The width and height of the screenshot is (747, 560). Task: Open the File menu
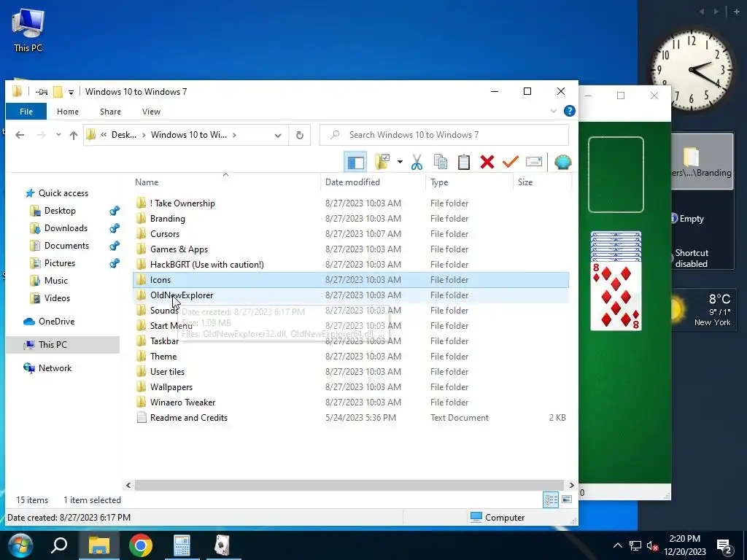click(26, 112)
